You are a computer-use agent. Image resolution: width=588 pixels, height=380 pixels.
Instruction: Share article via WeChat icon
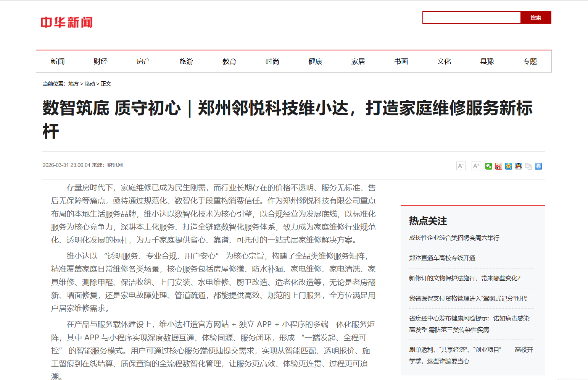488,166
